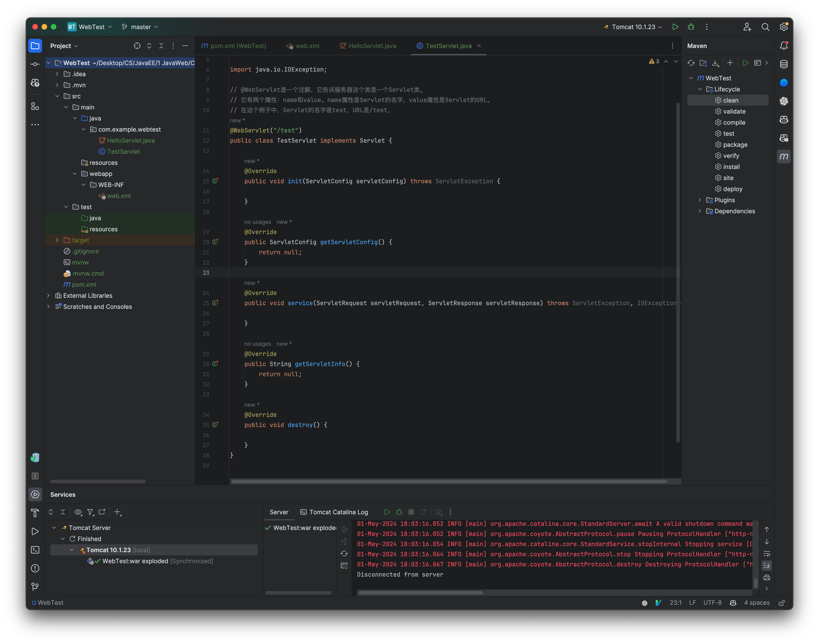Click the 4 spaces indent setting

(x=757, y=603)
